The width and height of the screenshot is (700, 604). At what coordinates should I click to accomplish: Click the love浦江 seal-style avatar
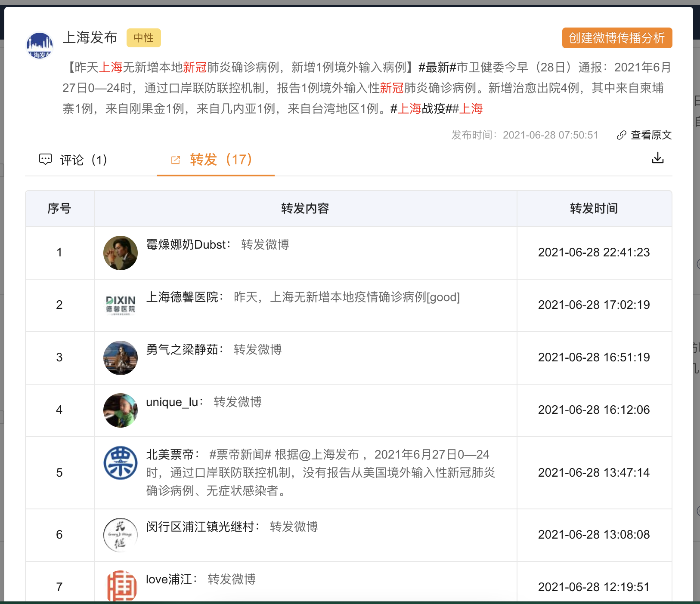pyautogui.click(x=121, y=585)
